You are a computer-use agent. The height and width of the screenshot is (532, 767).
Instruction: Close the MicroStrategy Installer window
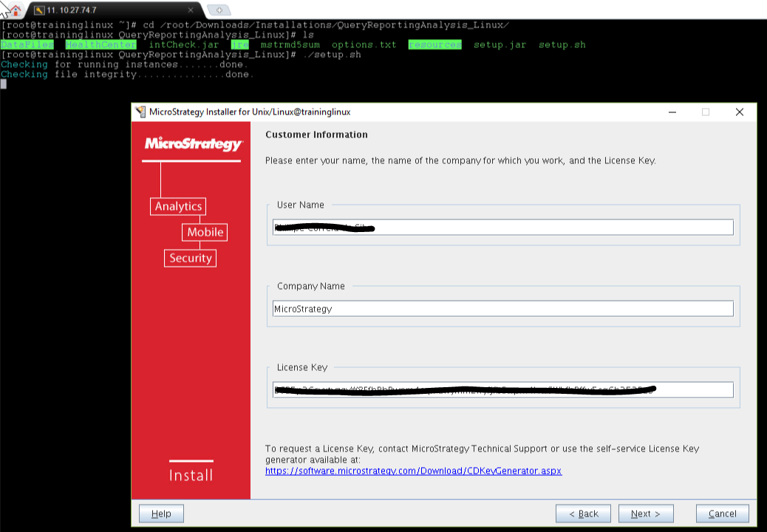click(x=739, y=112)
